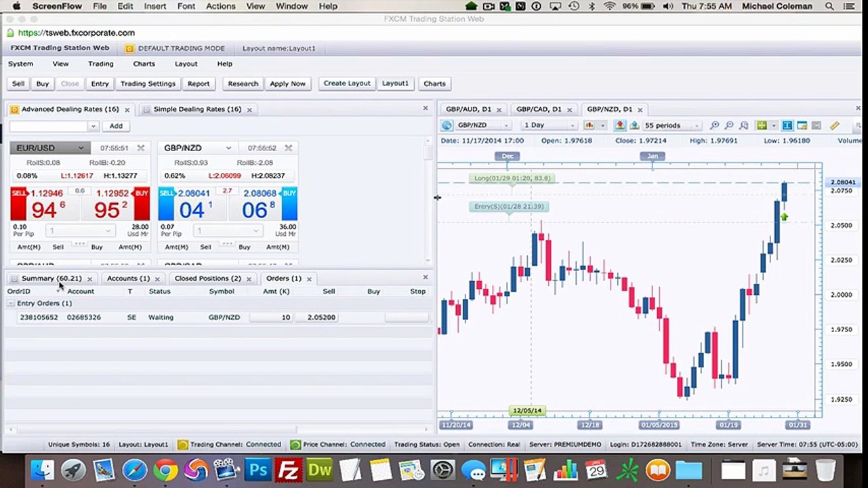Screen dimensions: 868x488
Task: Zoom out on the GBP/NZD chart
Action: [x=729, y=125]
